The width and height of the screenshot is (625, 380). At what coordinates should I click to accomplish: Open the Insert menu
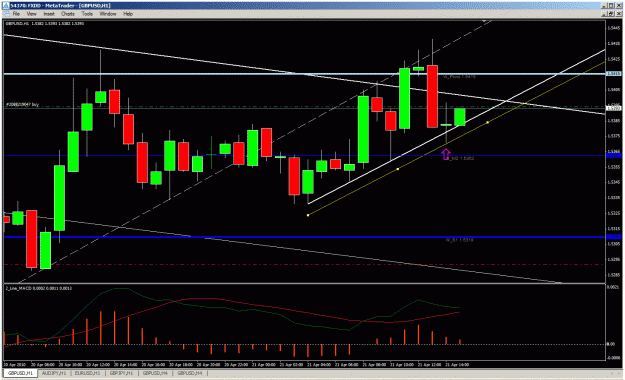tap(49, 14)
